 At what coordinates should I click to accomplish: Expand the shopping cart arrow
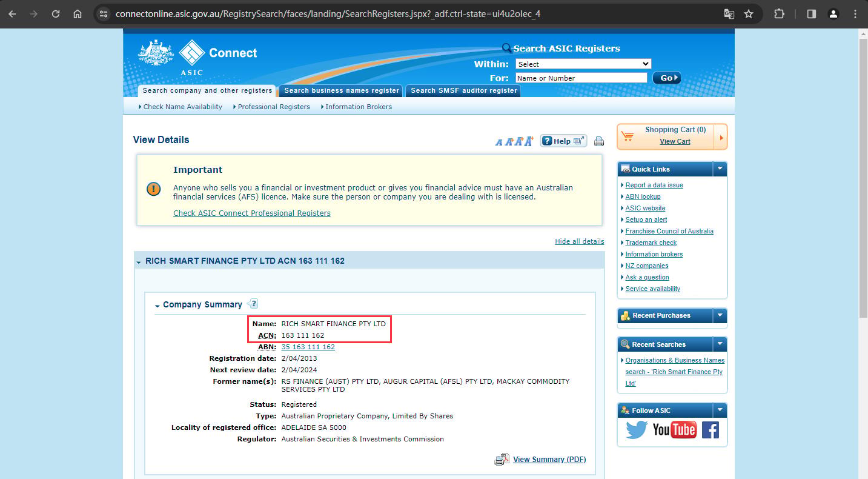[721, 137]
